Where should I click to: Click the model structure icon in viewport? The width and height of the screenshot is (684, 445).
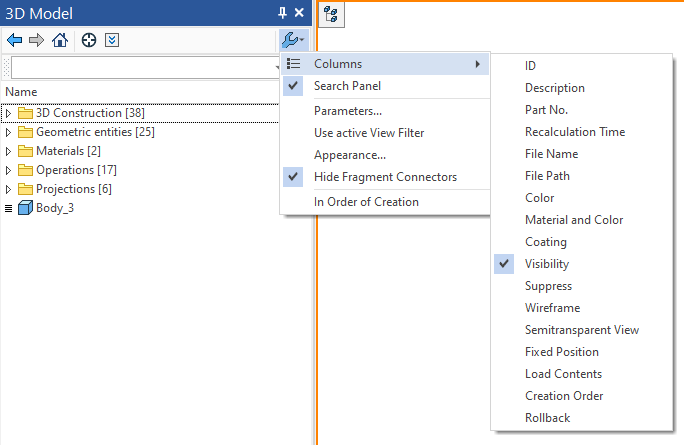tap(331, 14)
